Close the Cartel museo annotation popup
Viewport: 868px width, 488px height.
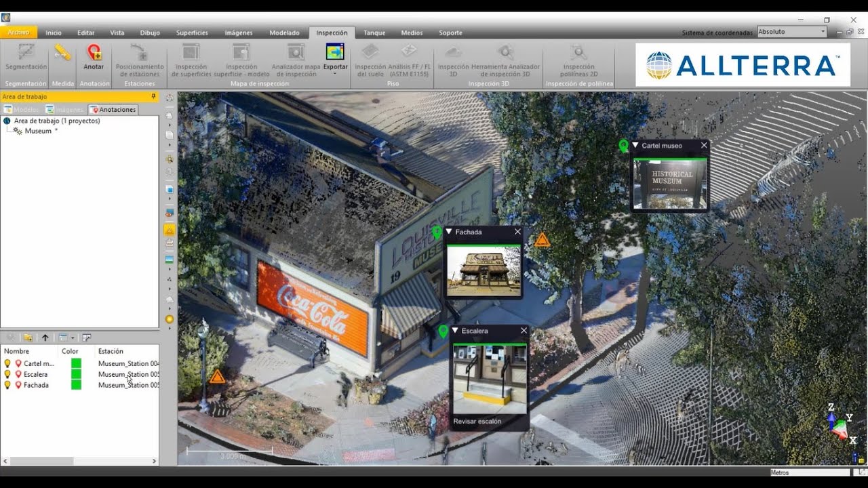click(x=704, y=145)
